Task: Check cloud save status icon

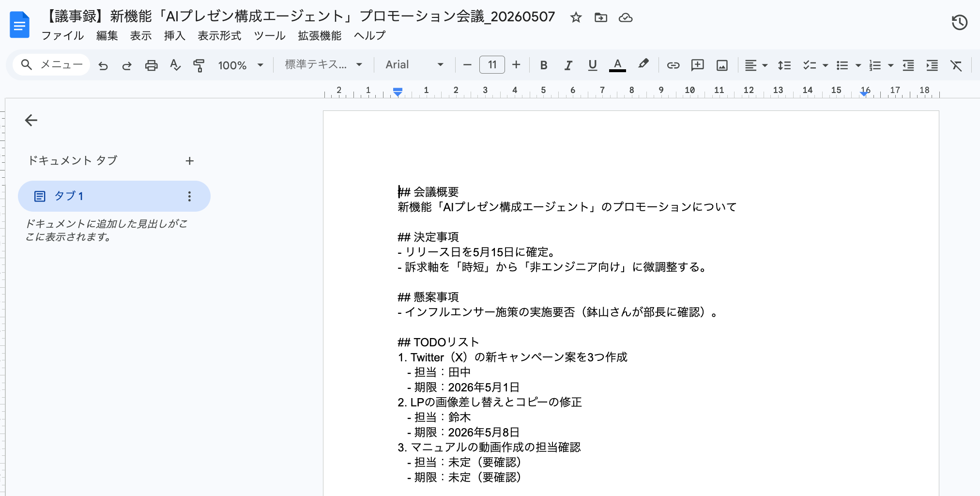Action: tap(626, 17)
